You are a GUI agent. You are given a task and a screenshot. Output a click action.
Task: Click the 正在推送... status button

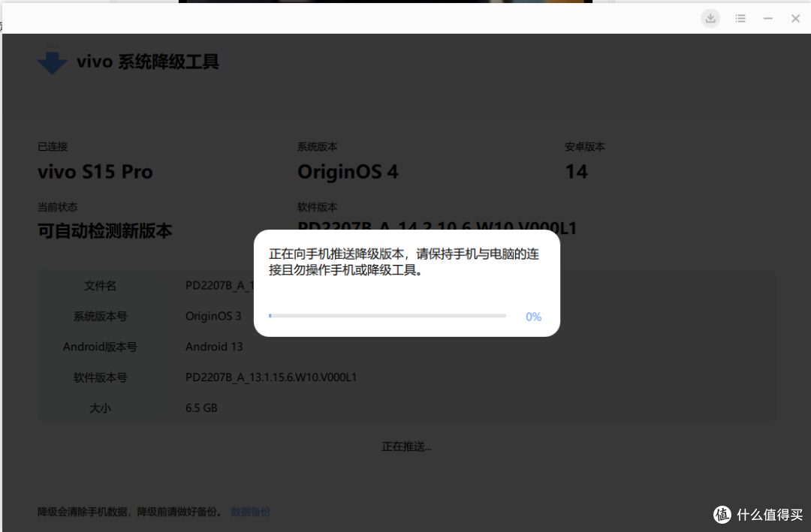coord(406,446)
